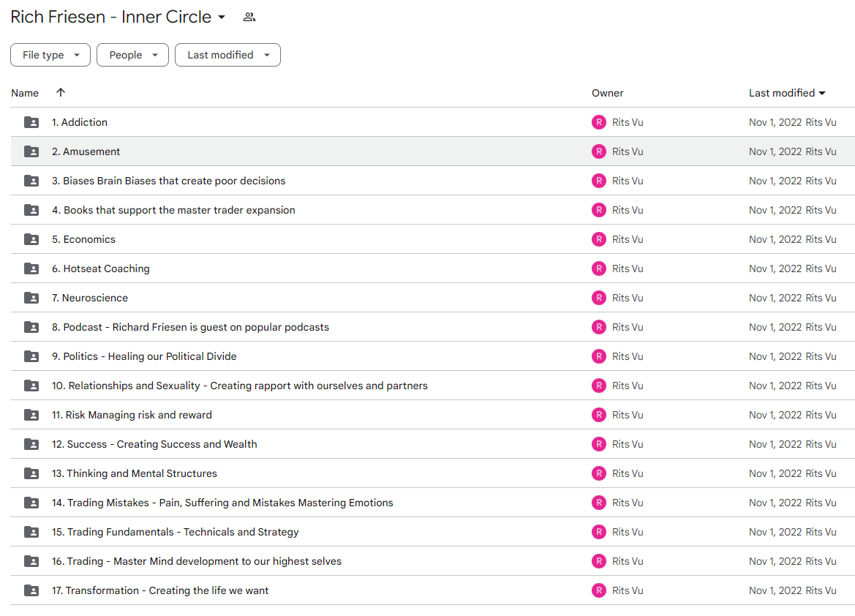Click the folder icon for 12. Success row
The image size is (855, 616).
(x=31, y=444)
